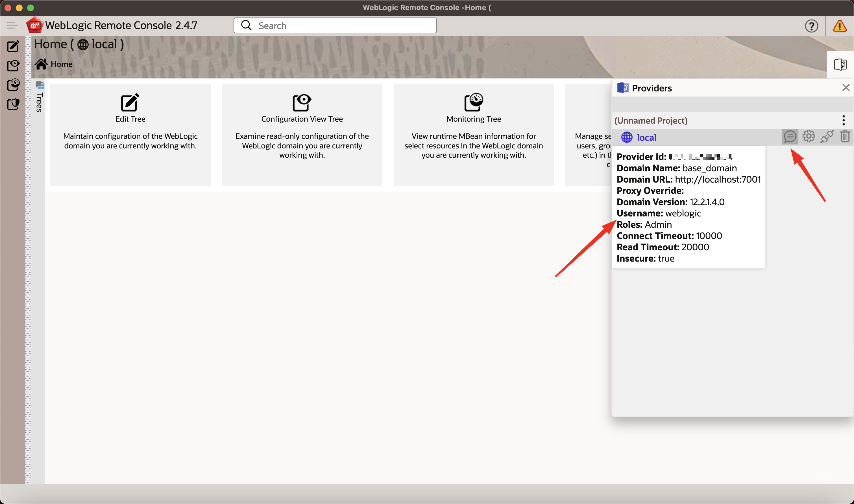Click the help question mark icon
The width and height of the screenshot is (854, 504).
coord(811,26)
